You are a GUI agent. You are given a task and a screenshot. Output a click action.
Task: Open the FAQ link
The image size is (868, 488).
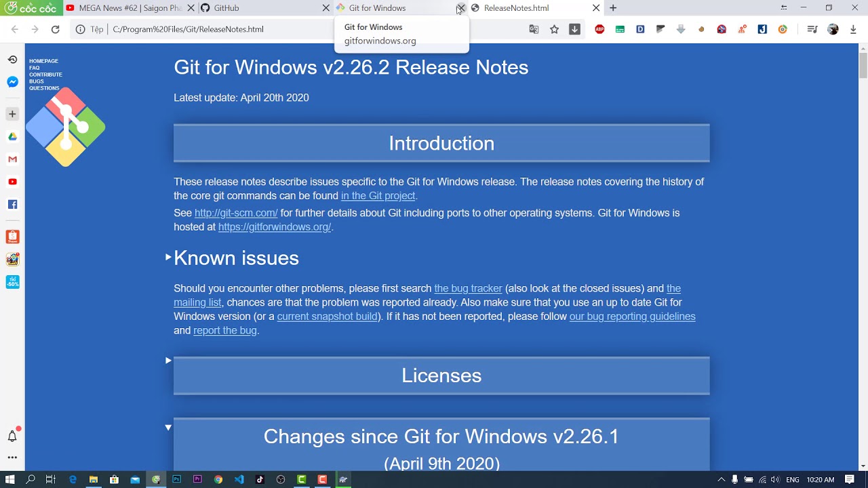point(35,68)
